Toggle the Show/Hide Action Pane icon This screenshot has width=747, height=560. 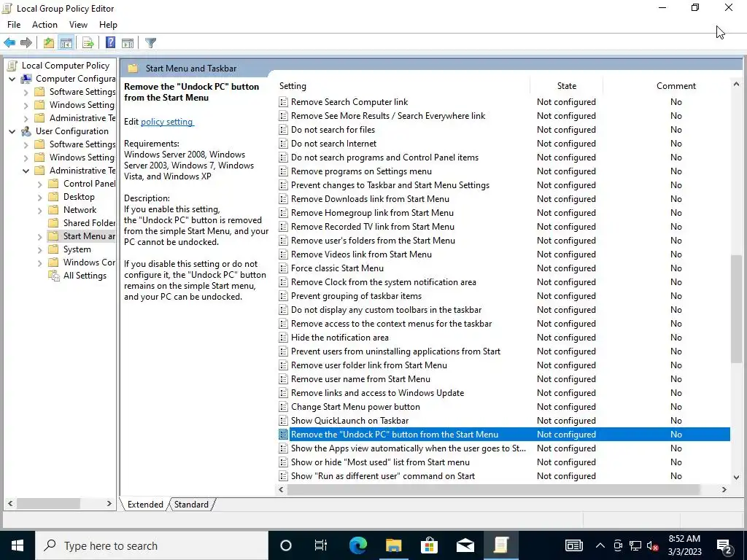(128, 43)
